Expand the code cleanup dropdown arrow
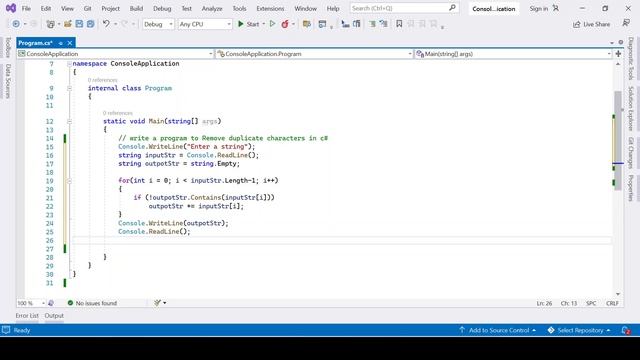The height and width of the screenshot is (360, 640). [164, 303]
